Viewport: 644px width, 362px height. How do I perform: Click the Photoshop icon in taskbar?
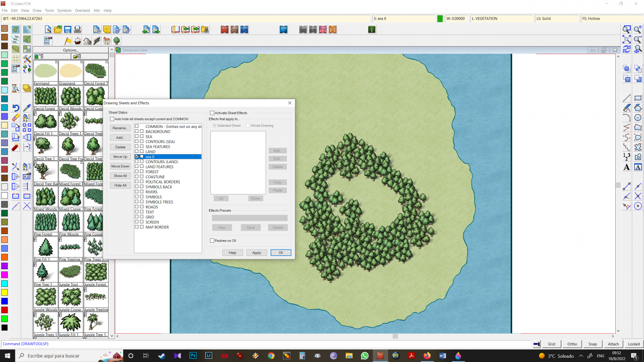tap(193, 356)
